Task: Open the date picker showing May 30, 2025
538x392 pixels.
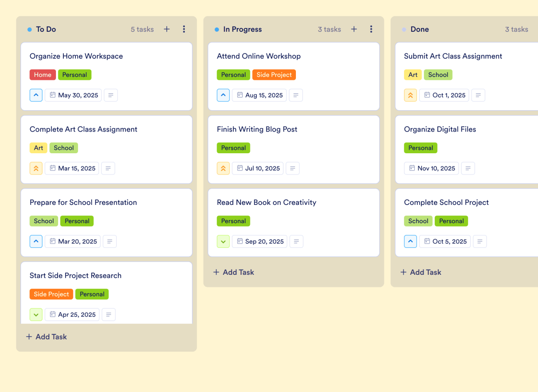Action: tap(73, 95)
